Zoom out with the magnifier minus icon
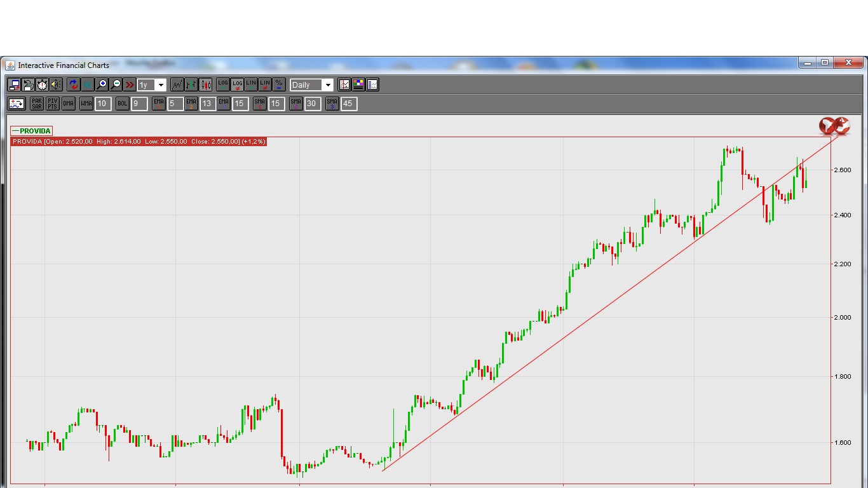The image size is (868, 488). [116, 85]
